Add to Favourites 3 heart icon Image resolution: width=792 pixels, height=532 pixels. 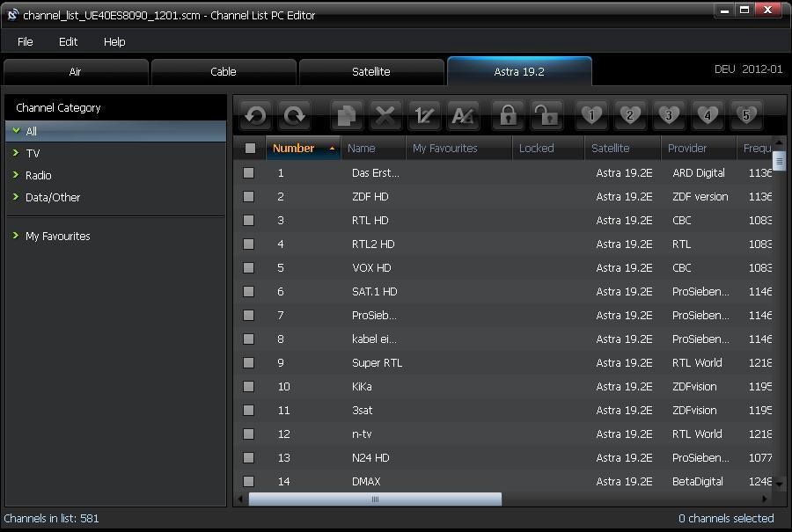pos(669,115)
